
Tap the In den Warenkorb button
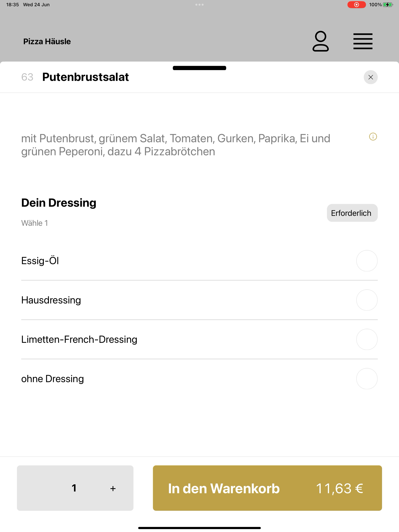click(267, 488)
